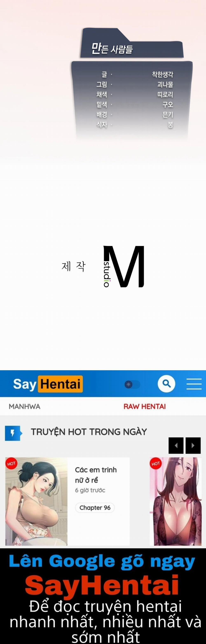Click the TRUYỆN HOT TRONG NGÀY heading
The height and width of the screenshot is (644, 206).
pyautogui.click(x=89, y=432)
